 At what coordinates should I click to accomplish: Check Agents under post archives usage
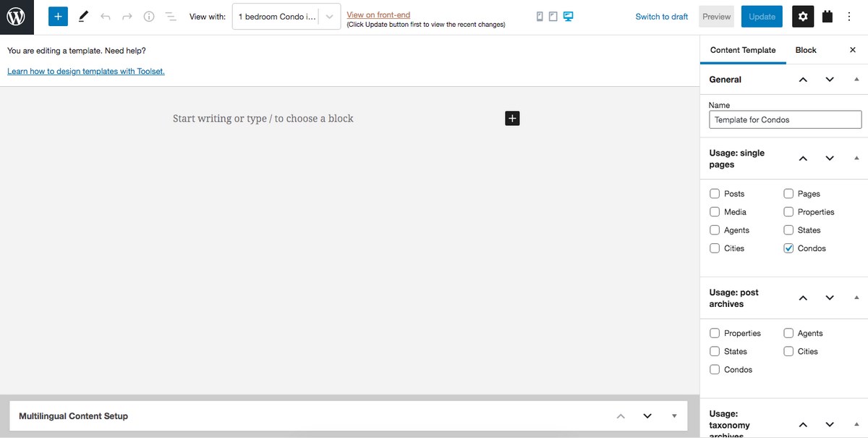coord(788,334)
